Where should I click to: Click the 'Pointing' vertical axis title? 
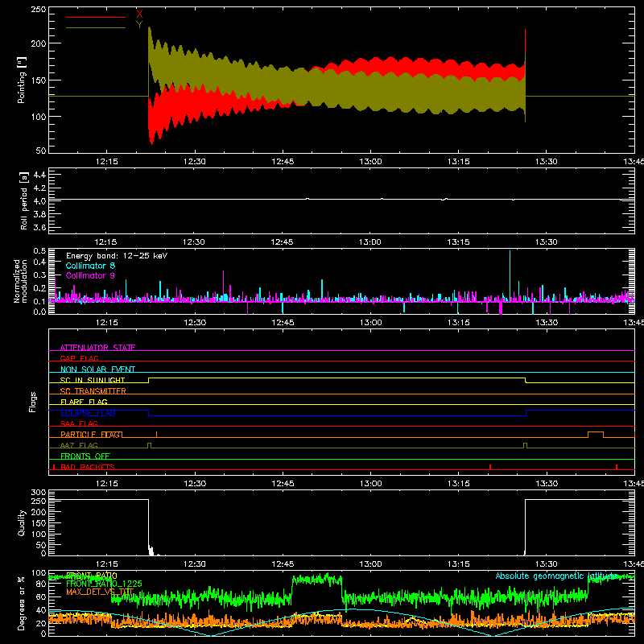coord(22,80)
